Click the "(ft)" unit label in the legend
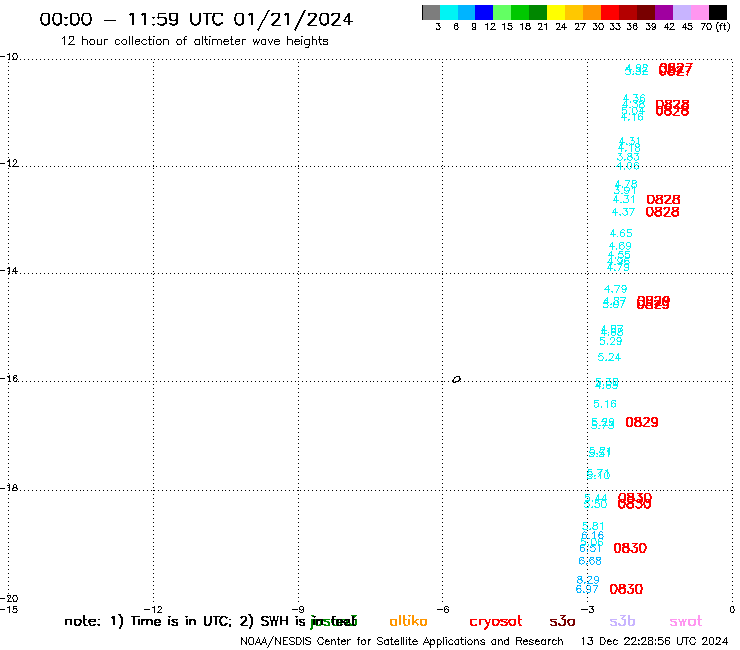The width and height of the screenshot is (740, 650). [x=723, y=27]
